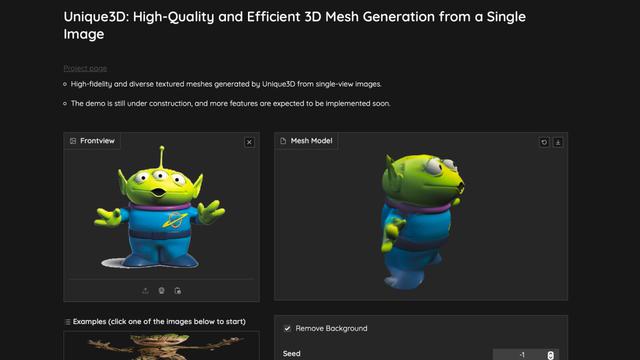Screen dimensions: 640x360
Task: Remove the Frontview image with the X button
Action: 249,142
